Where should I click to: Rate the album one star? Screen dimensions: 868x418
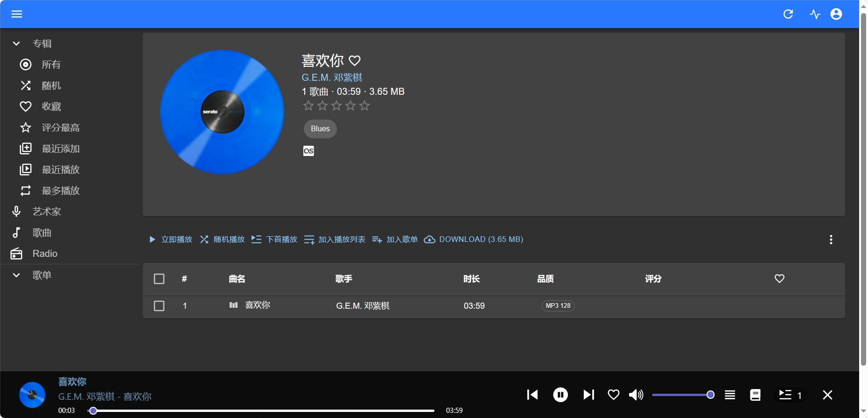(x=308, y=106)
